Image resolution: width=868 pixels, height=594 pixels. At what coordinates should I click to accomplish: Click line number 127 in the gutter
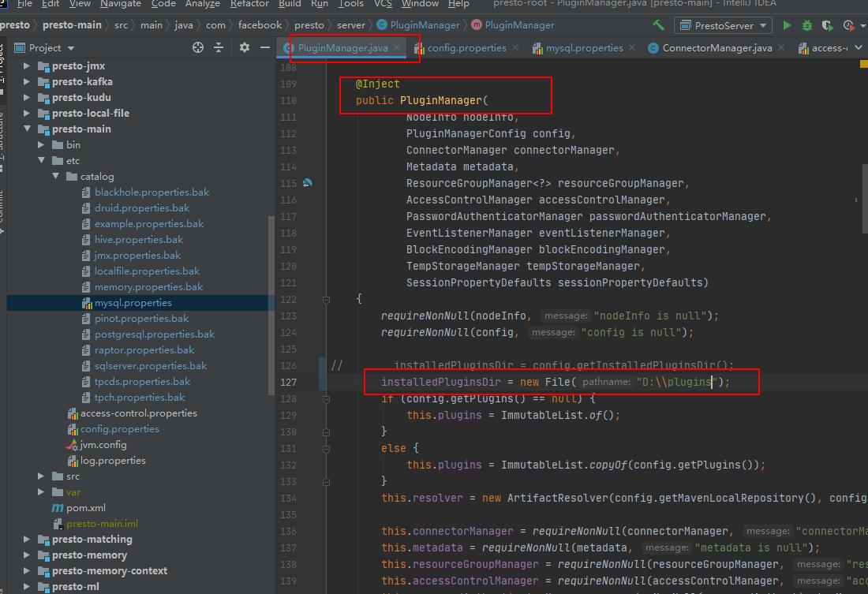(288, 382)
